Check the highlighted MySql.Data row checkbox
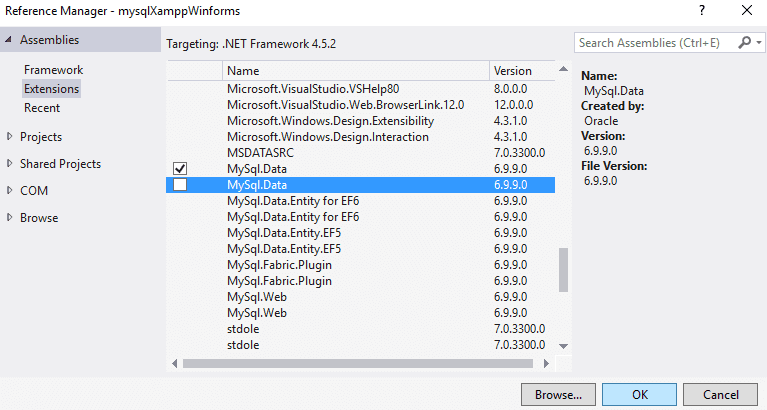 [180, 184]
